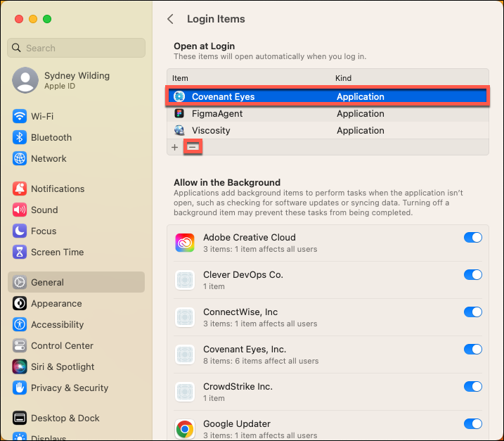Click the Notifications bell icon
Viewport: 504px width, 441px height.
click(x=20, y=188)
